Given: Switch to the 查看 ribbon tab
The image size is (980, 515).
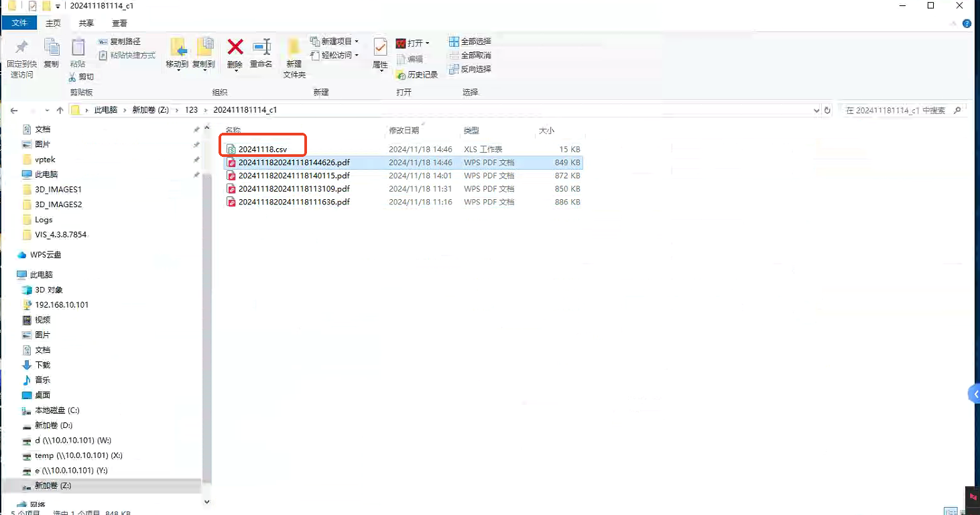Looking at the screenshot, I should click(x=119, y=23).
